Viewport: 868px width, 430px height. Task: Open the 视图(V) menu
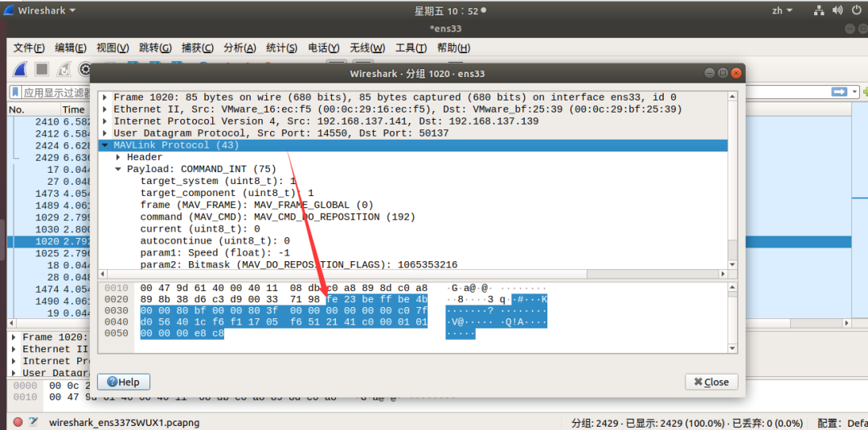coord(113,48)
